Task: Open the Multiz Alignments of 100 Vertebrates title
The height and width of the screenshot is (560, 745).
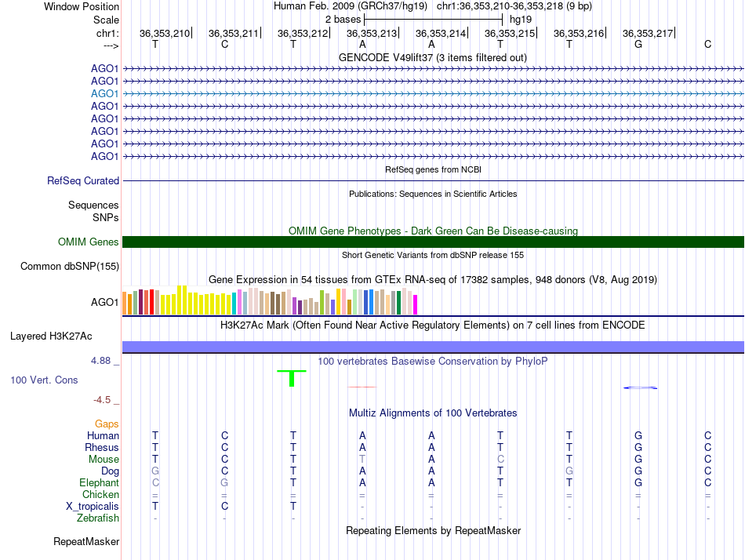Action: pos(433,413)
